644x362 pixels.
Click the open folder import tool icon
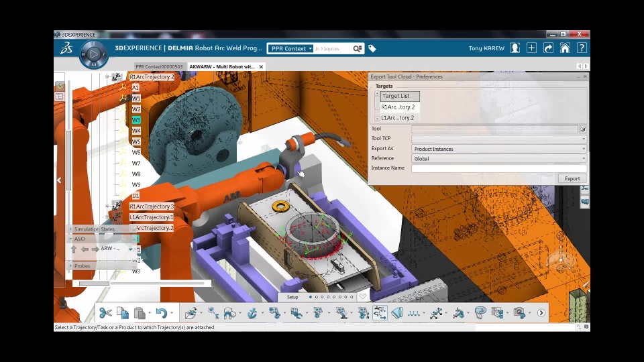(190, 313)
